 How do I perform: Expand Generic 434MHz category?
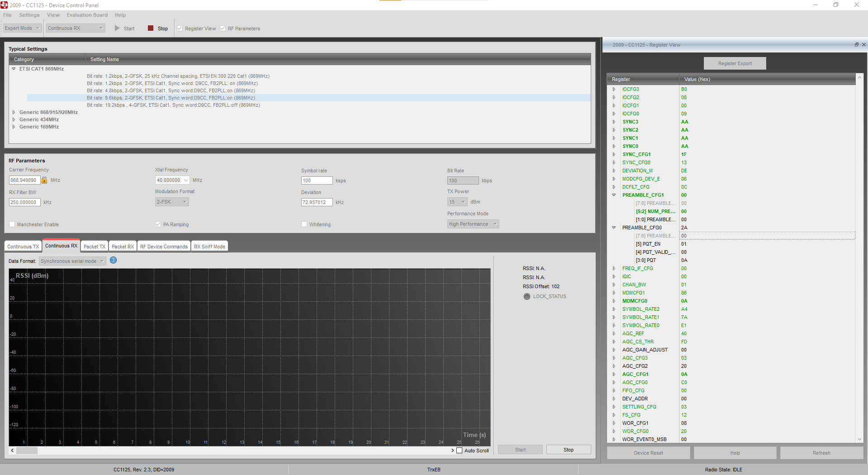coord(14,119)
